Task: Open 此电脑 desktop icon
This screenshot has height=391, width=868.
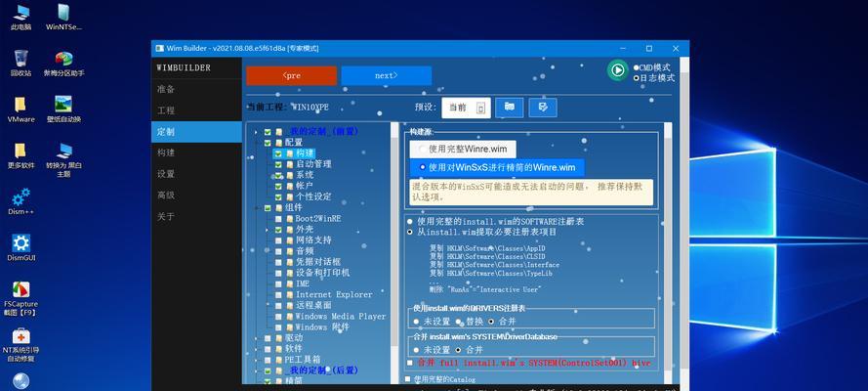Action: [x=21, y=17]
